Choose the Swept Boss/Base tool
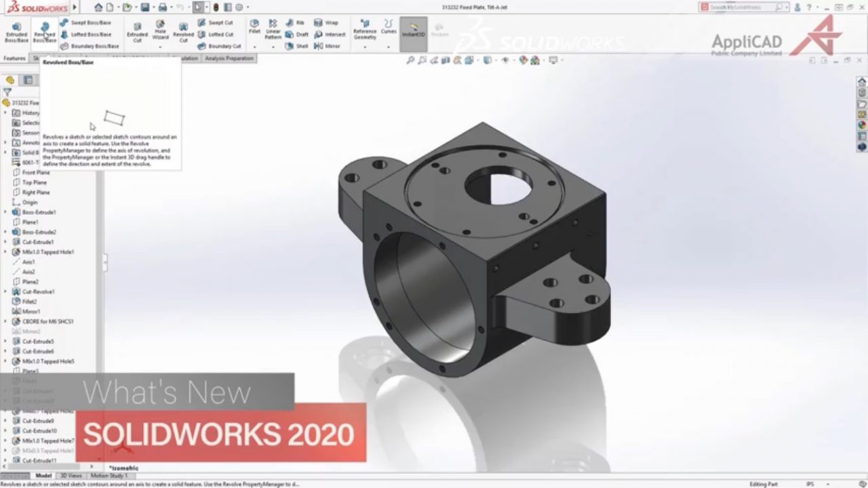Image resolution: width=868 pixels, height=488 pixels. click(85, 22)
